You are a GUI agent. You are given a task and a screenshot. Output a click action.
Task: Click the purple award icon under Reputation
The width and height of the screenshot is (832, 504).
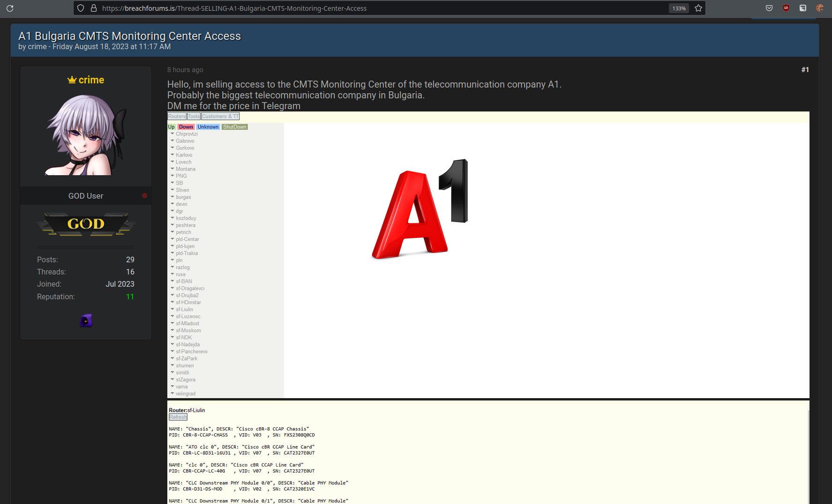pyautogui.click(x=86, y=320)
